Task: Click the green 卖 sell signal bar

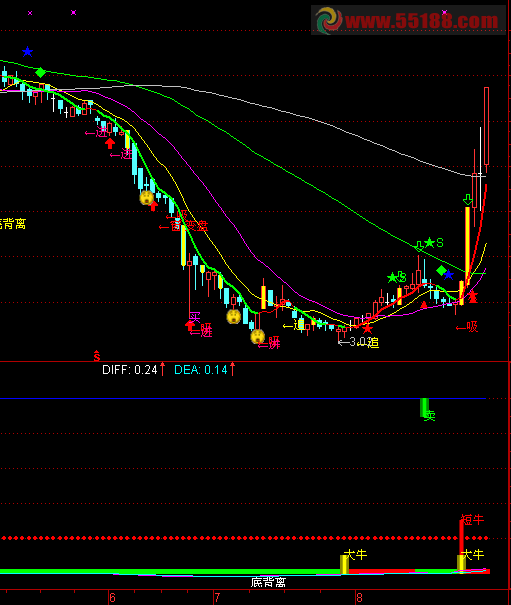Action: tap(424, 408)
